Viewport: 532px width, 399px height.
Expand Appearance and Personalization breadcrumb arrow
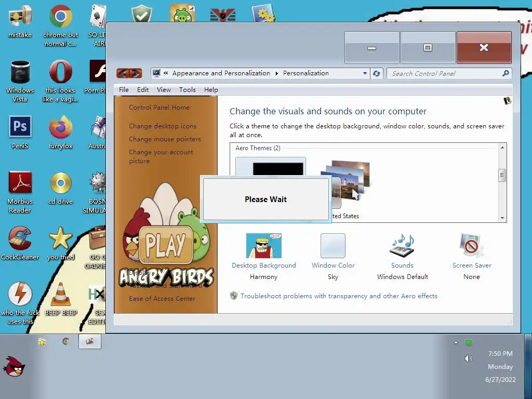pos(276,73)
